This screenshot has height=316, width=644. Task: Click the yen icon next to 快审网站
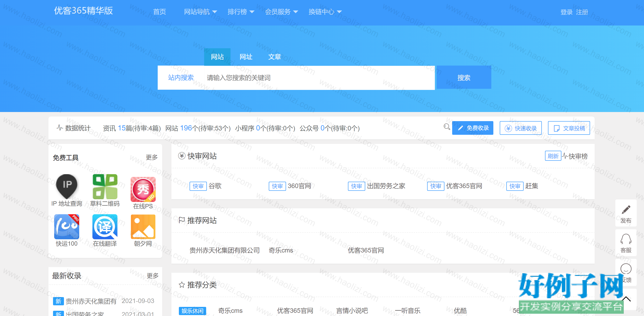[182, 156]
